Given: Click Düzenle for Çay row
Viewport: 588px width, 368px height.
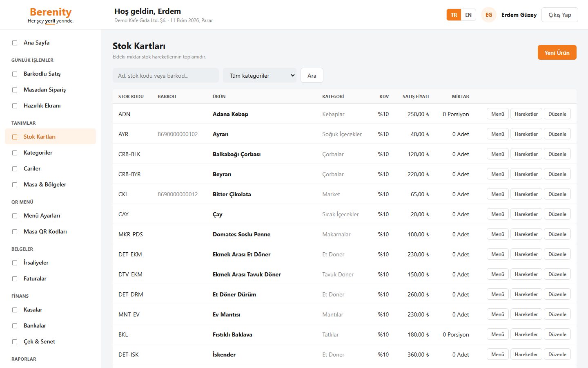Looking at the screenshot, I should pos(557,214).
